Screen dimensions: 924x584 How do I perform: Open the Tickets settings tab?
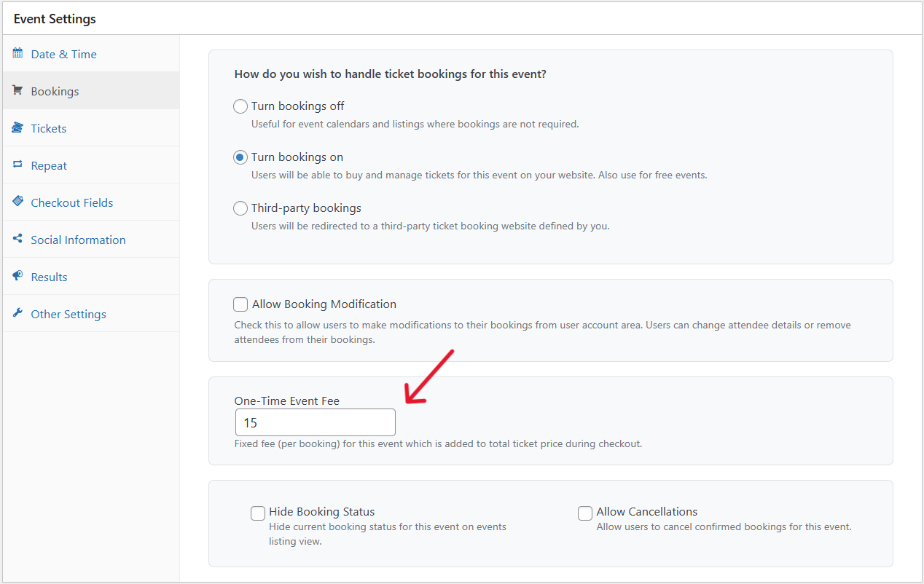click(49, 129)
